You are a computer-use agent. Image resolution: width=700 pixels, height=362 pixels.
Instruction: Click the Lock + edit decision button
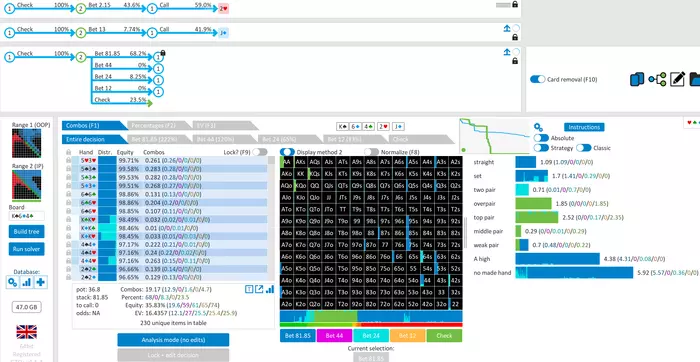tap(173, 355)
